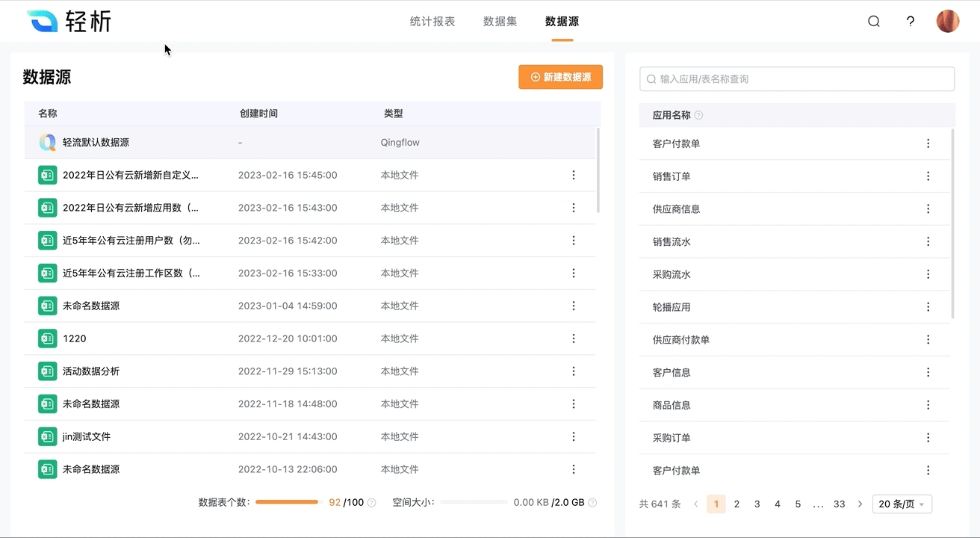The height and width of the screenshot is (538, 980).
Task: Click the application list scrollbar
Action: [953, 223]
